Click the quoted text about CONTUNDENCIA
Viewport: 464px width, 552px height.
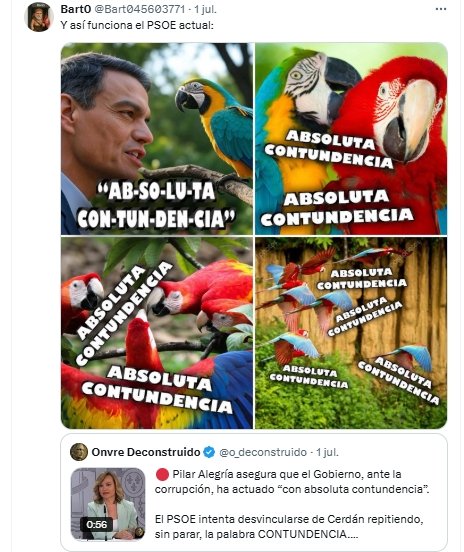(289, 527)
